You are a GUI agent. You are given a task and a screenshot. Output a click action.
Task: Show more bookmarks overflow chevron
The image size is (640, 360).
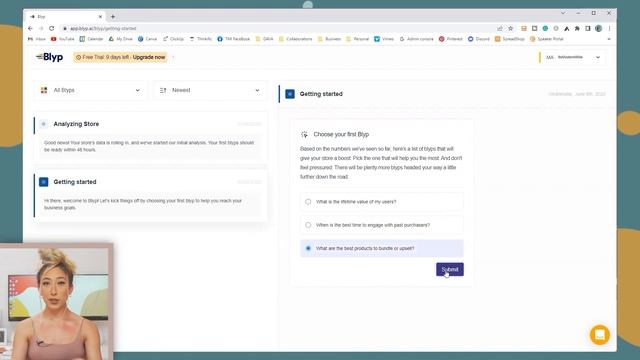tap(609, 39)
